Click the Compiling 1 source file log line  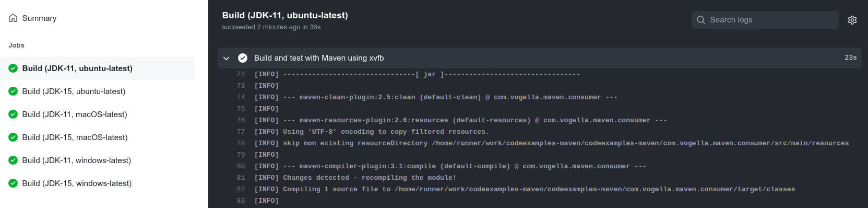pos(525,189)
